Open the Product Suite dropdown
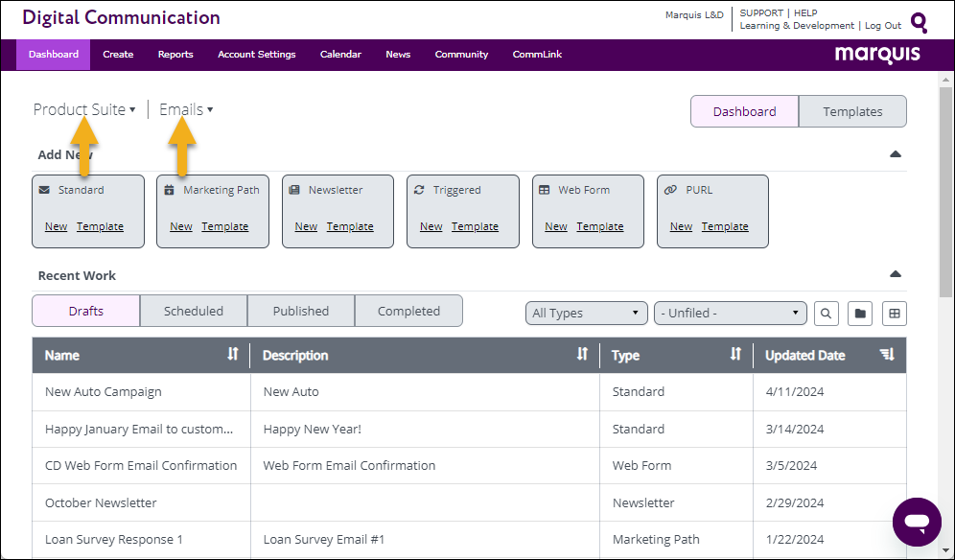This screenshot has width=955, height=560. tap(84, 109)
